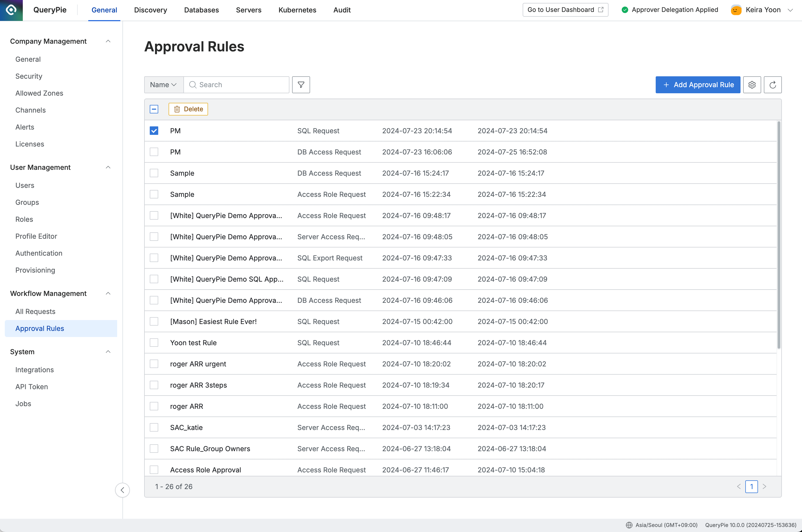Clear selection via the header indeterminate checkbox

pyautogui.click(x=154, y=109)
